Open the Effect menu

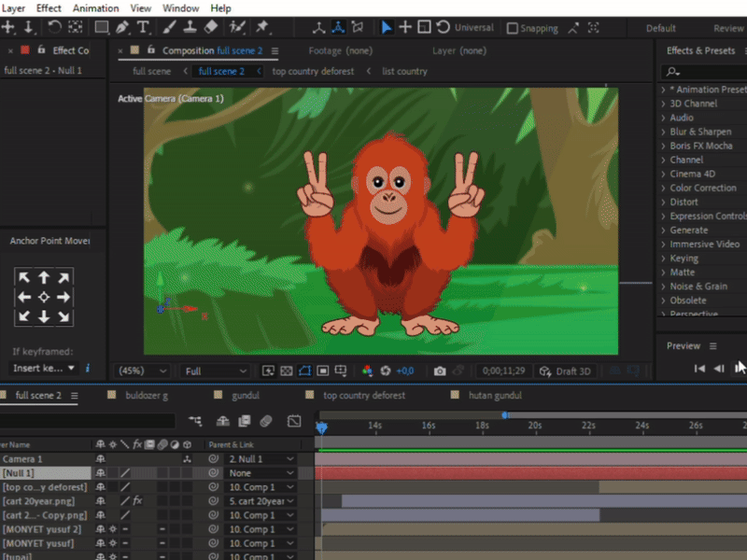click(49, 8)
